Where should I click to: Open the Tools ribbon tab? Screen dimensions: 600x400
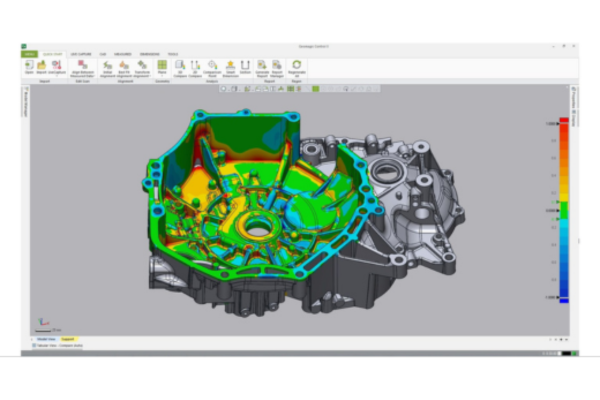click(173, 53)
